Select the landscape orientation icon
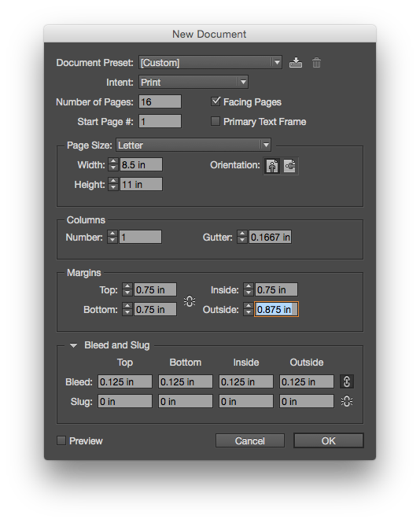 pos(290,166)
